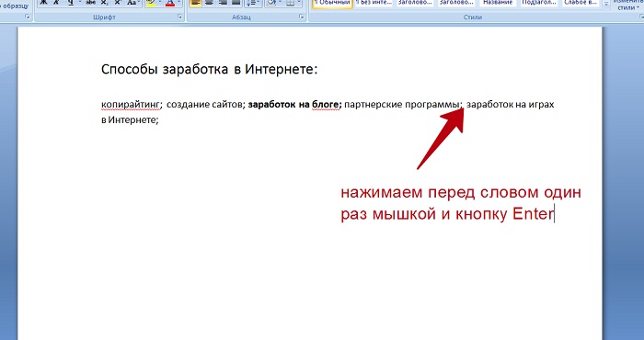Apply superscript formatting
The image size is (644, 340).
tap(118, 3)
